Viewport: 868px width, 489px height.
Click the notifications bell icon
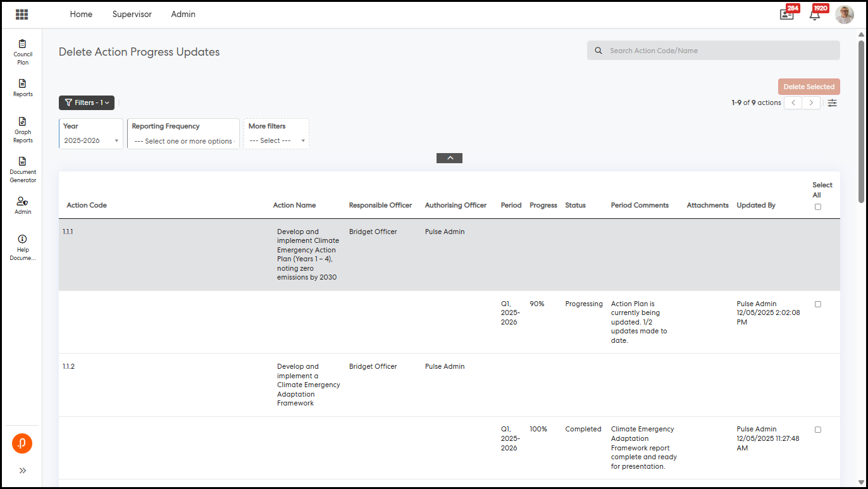(x=815, y=15)
